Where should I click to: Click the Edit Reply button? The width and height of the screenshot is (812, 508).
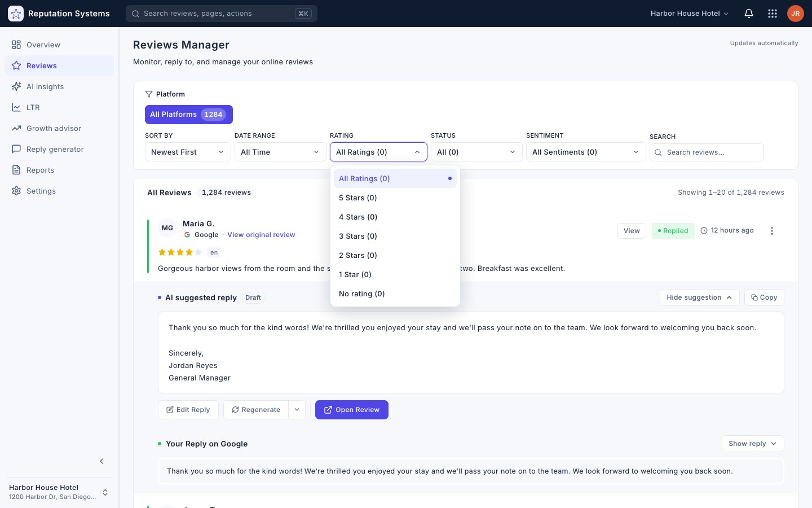click(188, 410)
